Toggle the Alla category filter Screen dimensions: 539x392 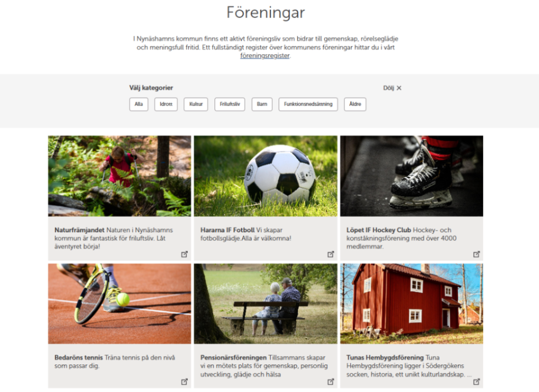(139, 104)
